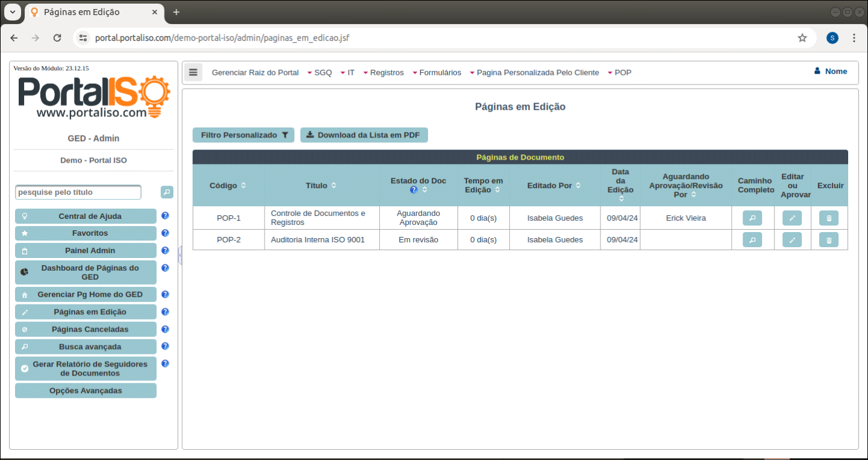Open the Nome user menu

click(x=831, y=71)
